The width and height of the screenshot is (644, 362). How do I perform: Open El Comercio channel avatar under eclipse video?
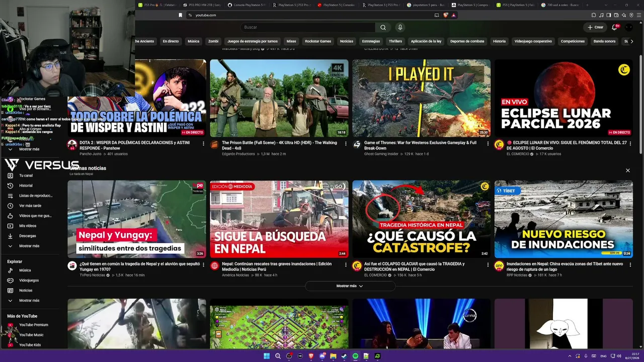(x=499, y=145)
